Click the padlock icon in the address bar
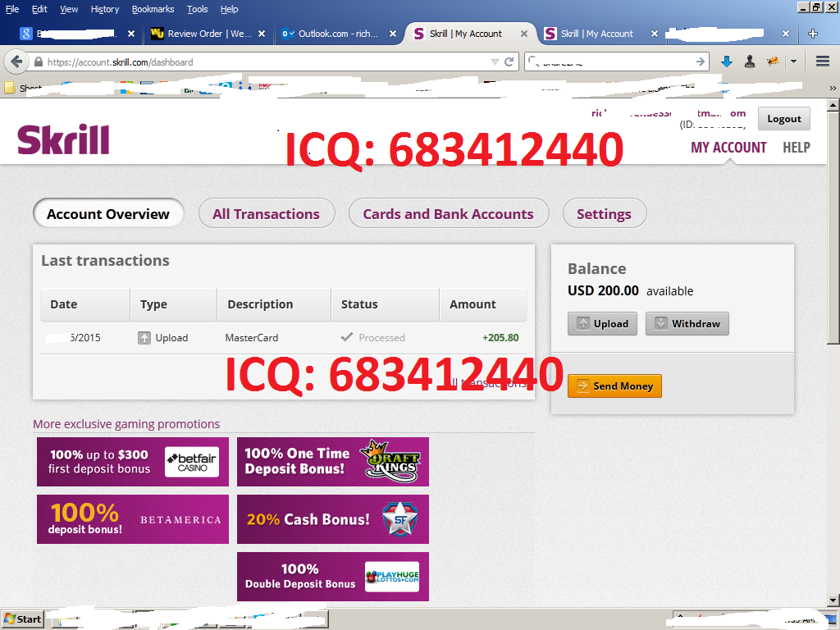The image size is (840, 630). (39, 62)
